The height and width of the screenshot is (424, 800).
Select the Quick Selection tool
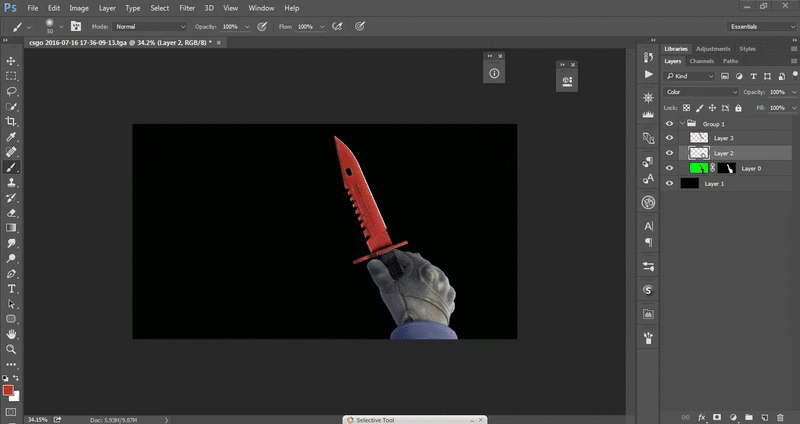(11, 107)
